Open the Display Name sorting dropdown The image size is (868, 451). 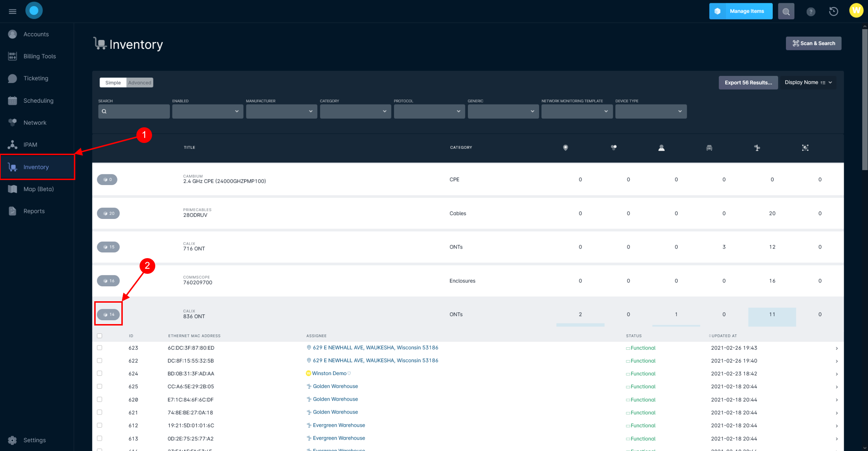(x=808, y=82)
